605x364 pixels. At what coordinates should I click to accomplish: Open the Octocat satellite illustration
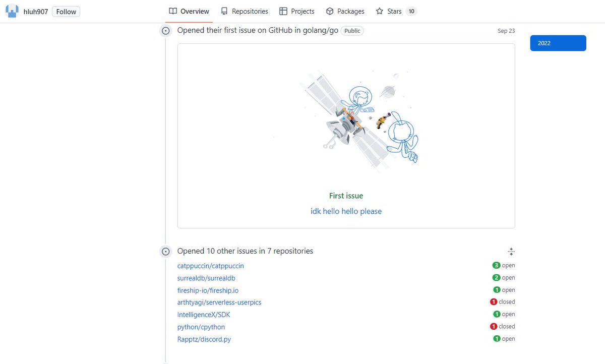pyautogui.click(x=346, y=120)
